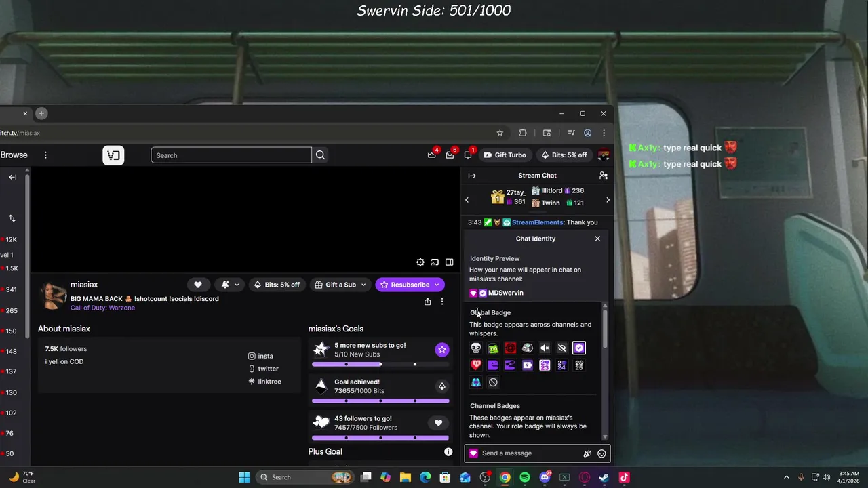Open Chrome profile avatar icon
The width and height of the screenshot is (868, 488).
587,133
